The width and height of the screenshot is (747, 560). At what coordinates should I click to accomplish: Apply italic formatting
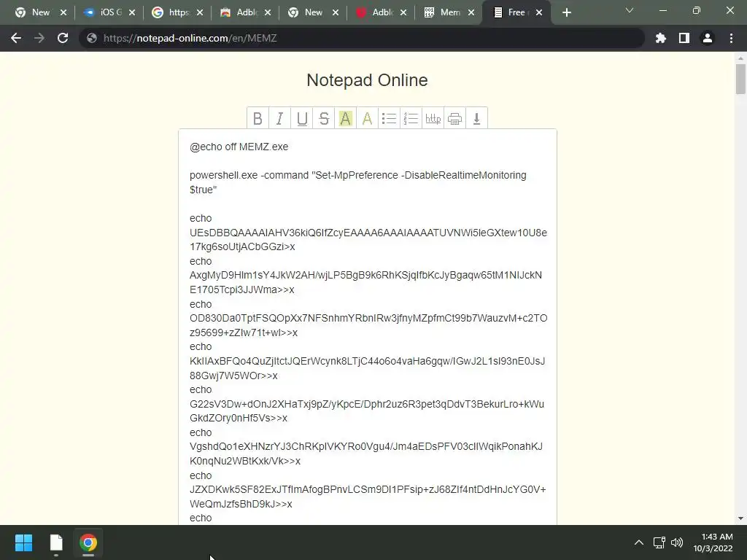(x=279, y=118)
